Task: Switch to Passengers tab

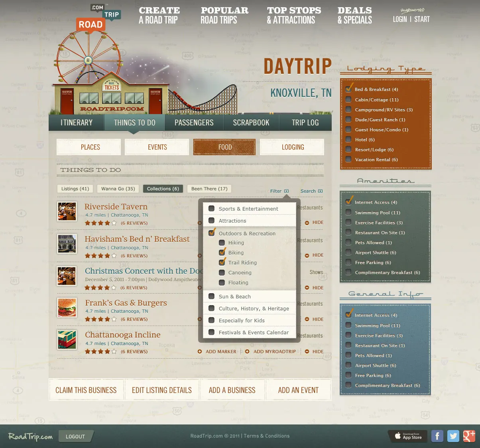Action: pos(194,122)
